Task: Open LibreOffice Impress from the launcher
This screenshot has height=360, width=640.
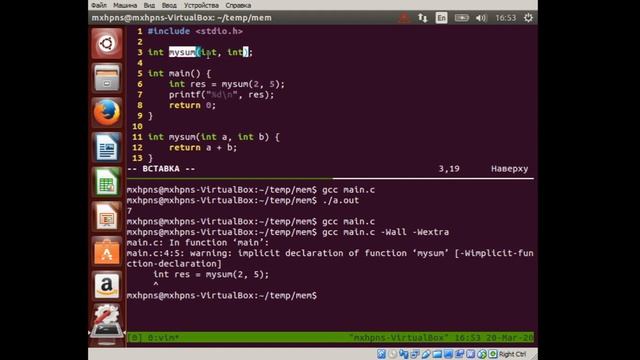Action: click(107, 216)
